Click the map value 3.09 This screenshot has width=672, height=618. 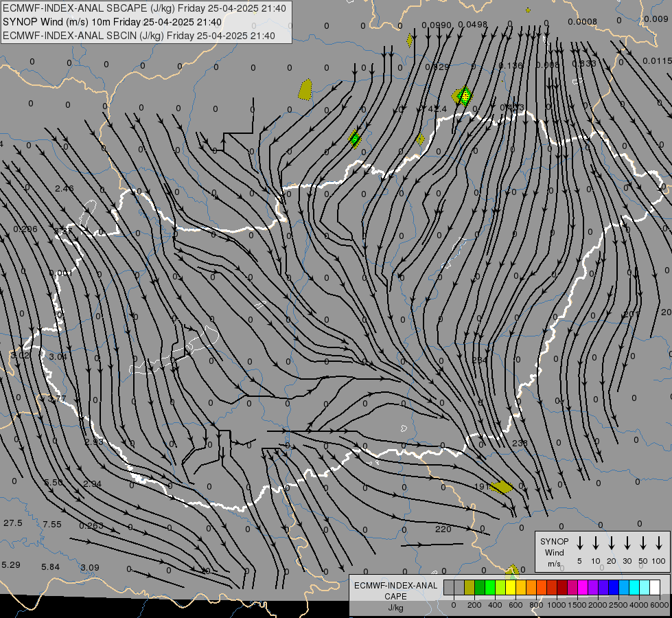(x=89, y=567)
